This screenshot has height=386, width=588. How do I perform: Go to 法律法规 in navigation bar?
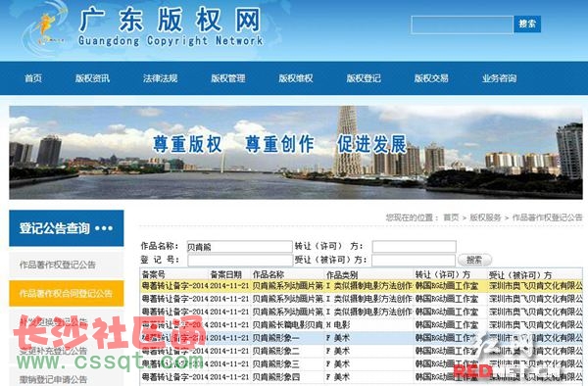click(x=160, y=78)
